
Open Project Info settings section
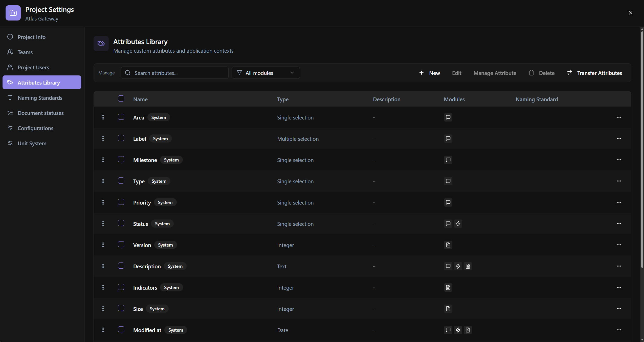[42, 37]
